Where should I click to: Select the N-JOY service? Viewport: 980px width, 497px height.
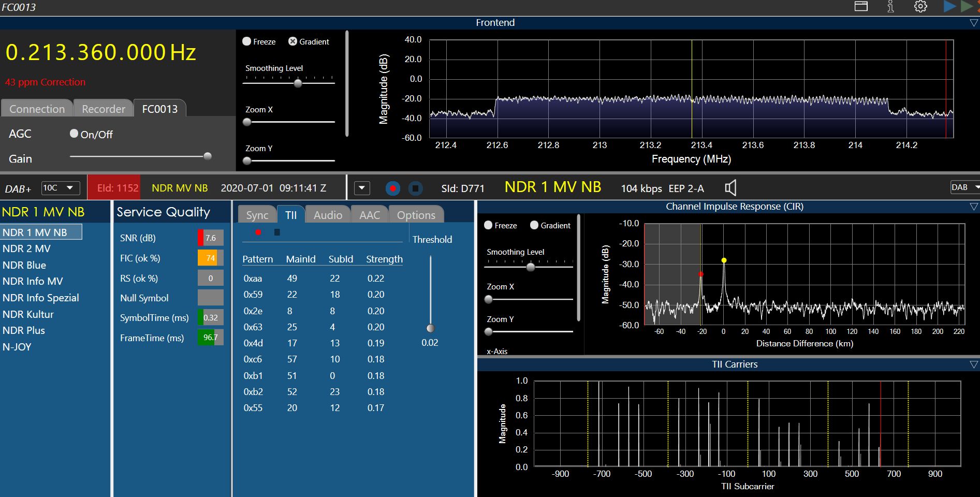[x=17, y=347]
